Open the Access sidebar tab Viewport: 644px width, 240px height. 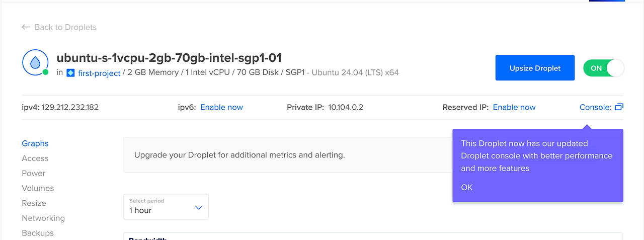pyautogui.click(x=35, y=158)
